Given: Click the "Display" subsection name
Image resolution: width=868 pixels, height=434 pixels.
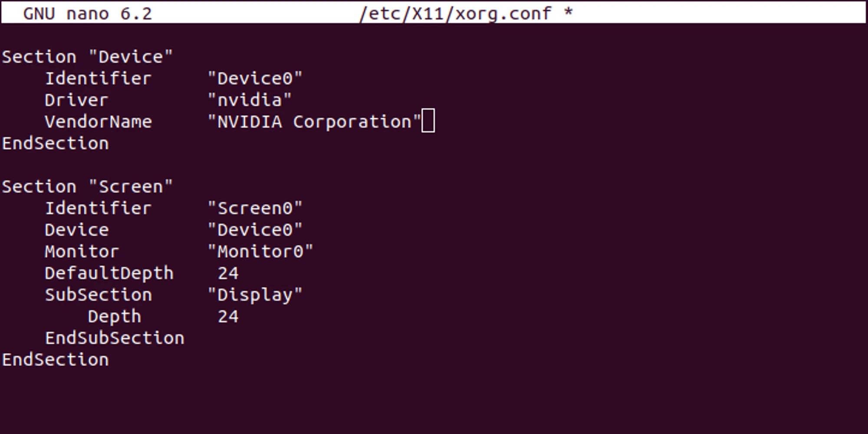Looking at the screenshot, I should coord(255,295).
